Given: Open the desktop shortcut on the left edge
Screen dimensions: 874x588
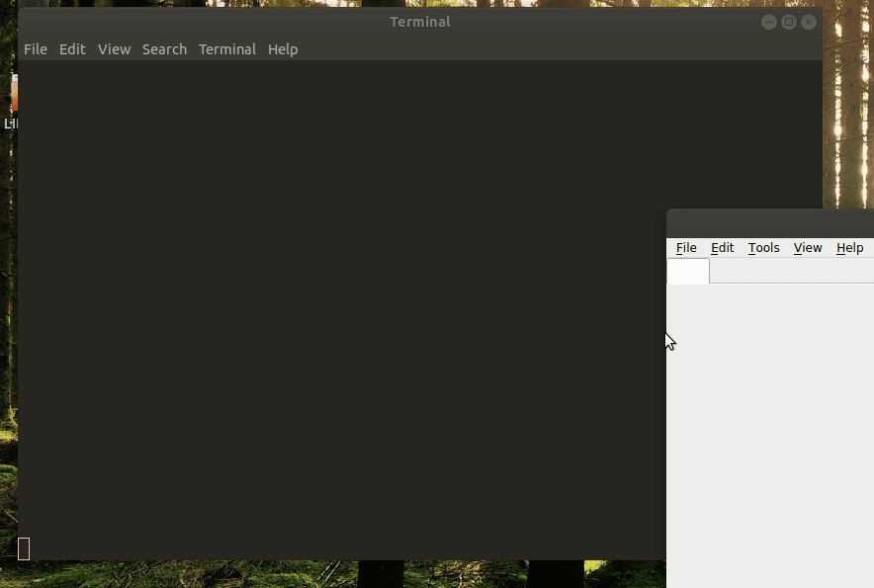Looking at the screenshot, I should coord(14,104).
